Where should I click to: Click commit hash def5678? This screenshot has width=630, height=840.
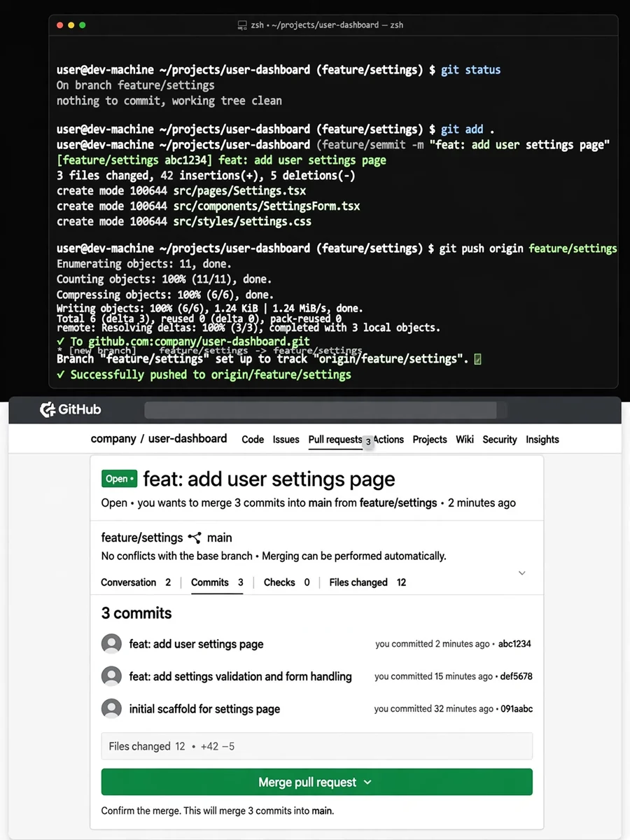tap(517, 676)
